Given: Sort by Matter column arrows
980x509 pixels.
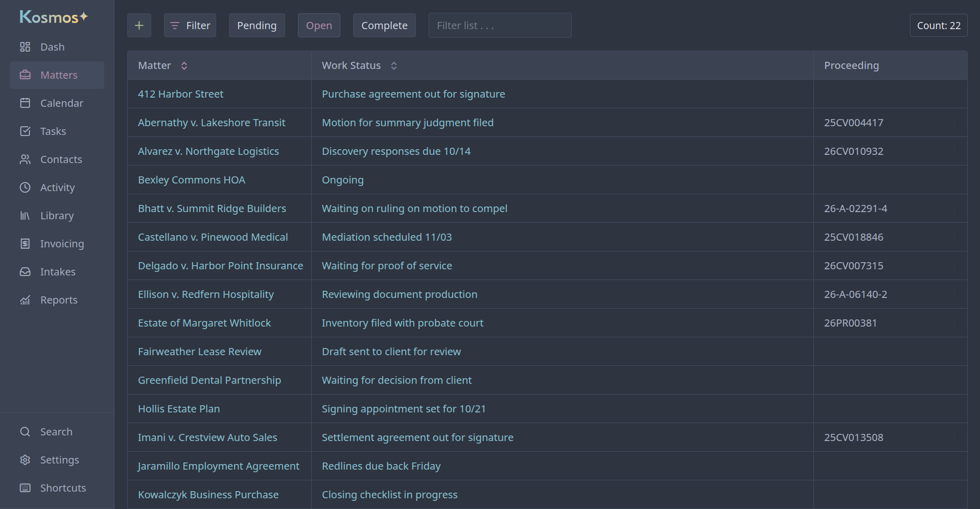Looking at the screenshot, I should coord(184,65).
